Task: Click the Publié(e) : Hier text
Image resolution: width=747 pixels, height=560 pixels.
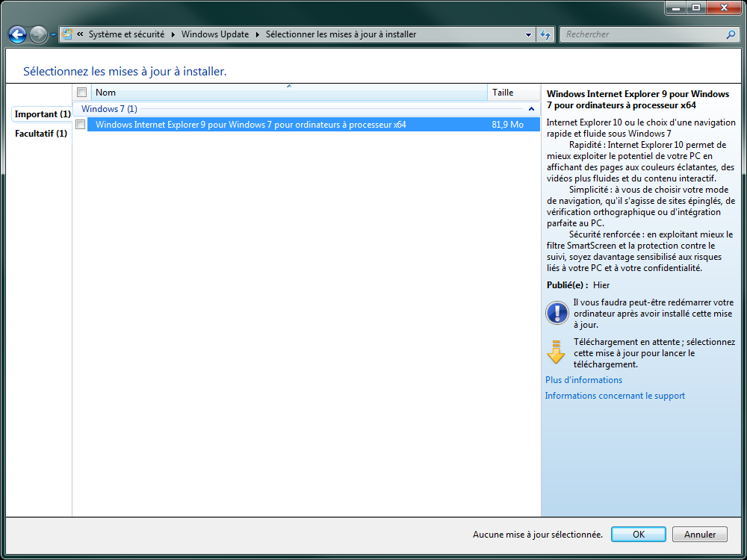Action: point(578,285)
